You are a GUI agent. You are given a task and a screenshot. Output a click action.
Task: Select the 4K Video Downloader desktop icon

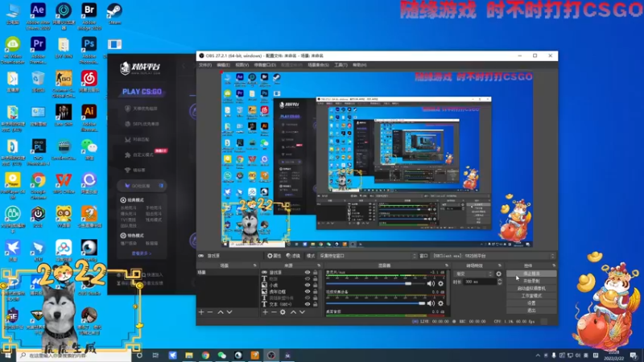[x=13, y=50]
